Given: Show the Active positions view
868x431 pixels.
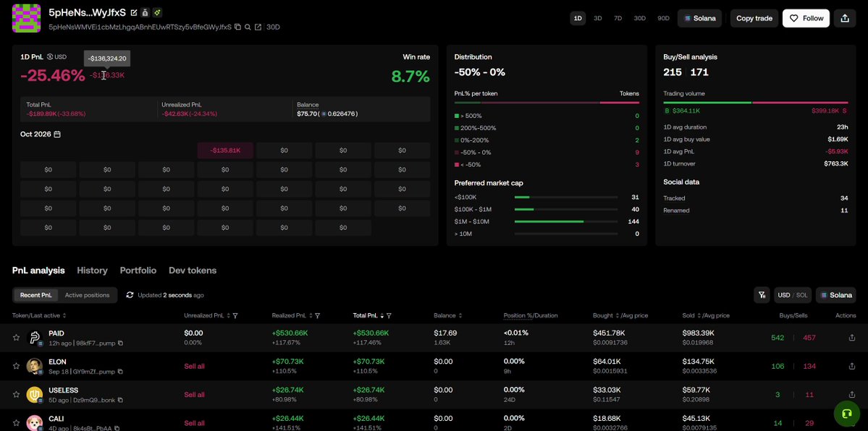Looking at the screenshot, I should [88, 295].
